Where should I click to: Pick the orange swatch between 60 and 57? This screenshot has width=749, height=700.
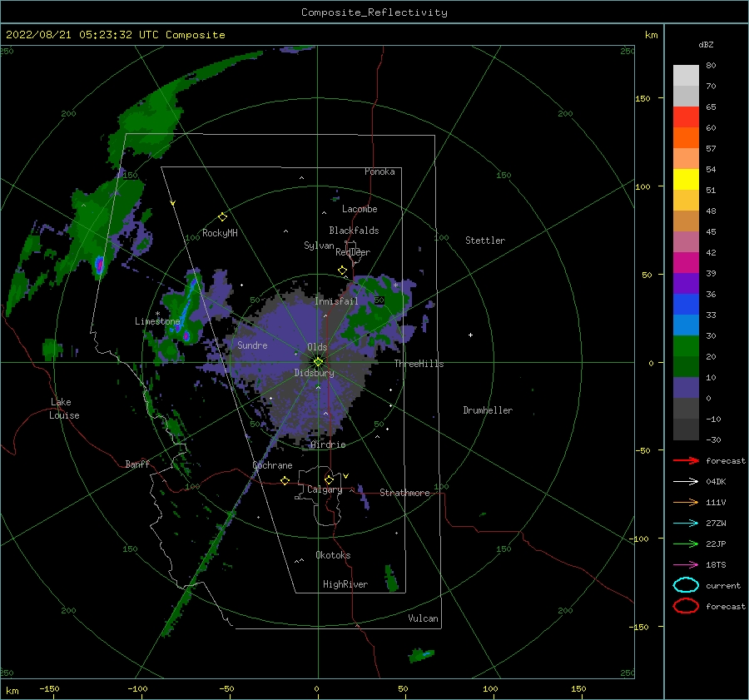(686, 138)
